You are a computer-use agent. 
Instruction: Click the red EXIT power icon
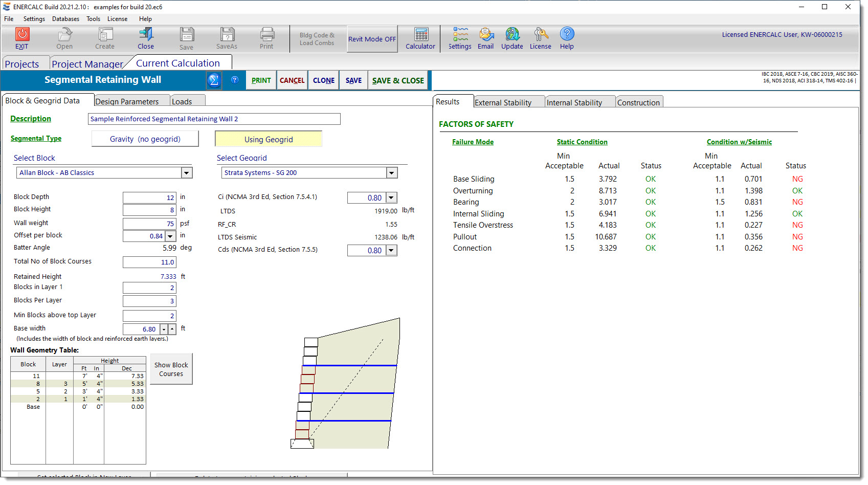tap(22, 34)
